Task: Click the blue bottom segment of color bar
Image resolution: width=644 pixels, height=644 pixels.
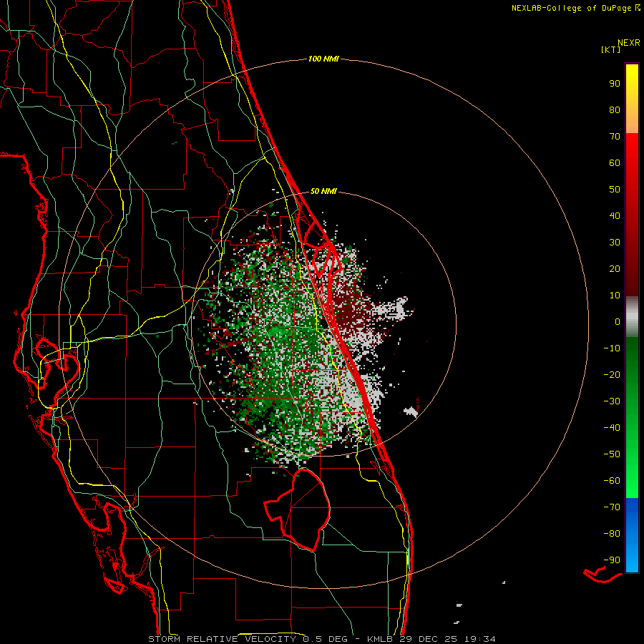Action: [632, 535]
